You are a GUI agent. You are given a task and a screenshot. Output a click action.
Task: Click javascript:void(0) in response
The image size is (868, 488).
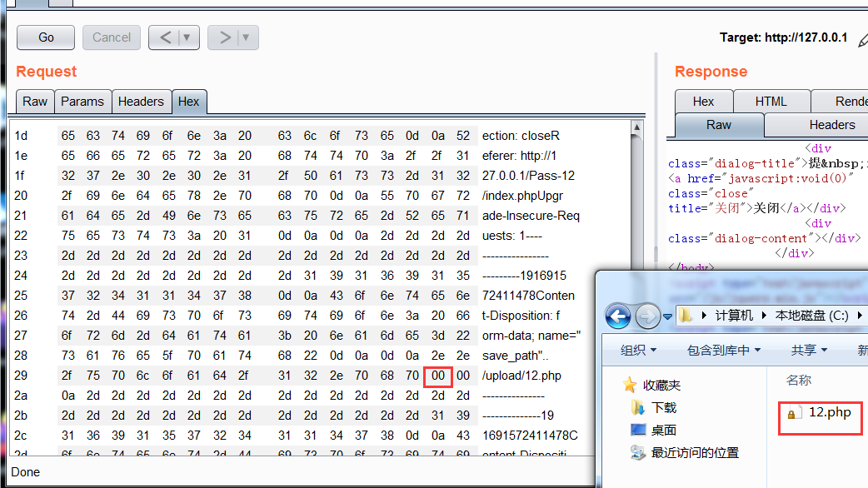[x=787, y=179]
